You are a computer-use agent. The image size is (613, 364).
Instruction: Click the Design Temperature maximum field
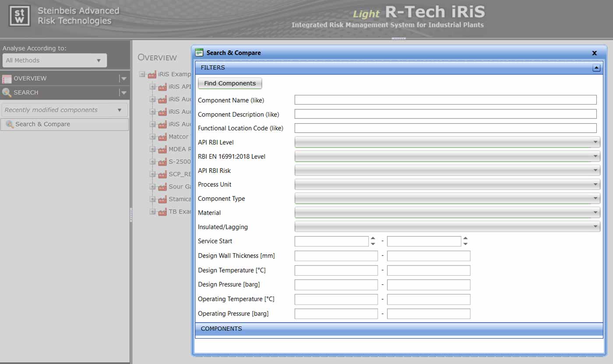[x=428, y=270]
